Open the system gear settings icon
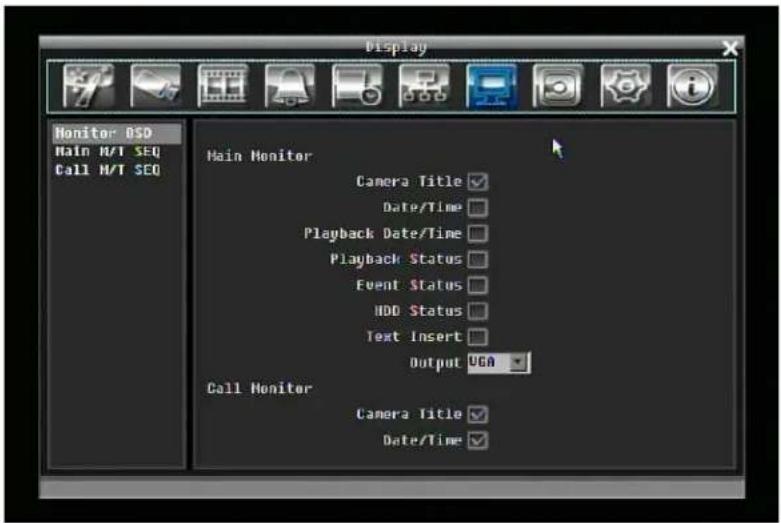This screenshot has height=523, width=781. [626, 86]
